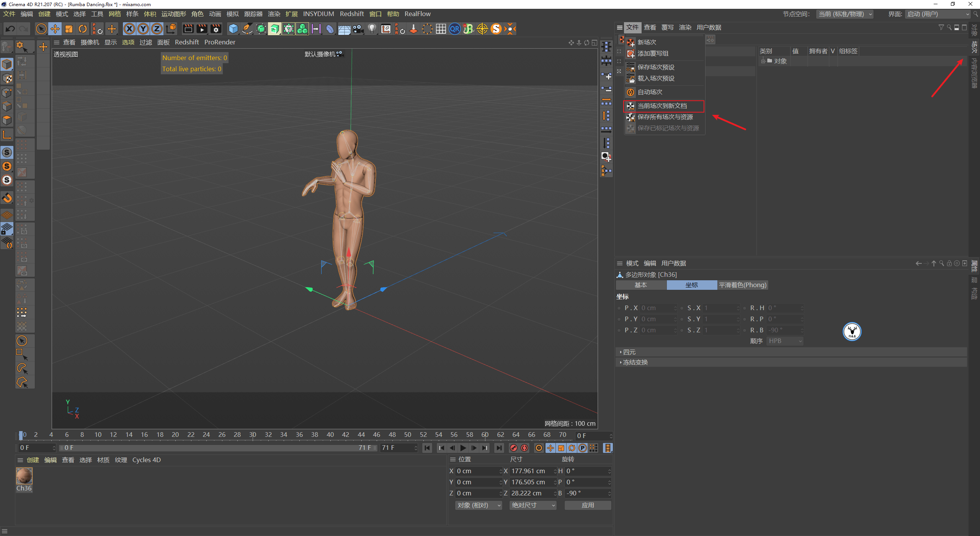Click the 应用 button in coordinates panel

[588, 505]
